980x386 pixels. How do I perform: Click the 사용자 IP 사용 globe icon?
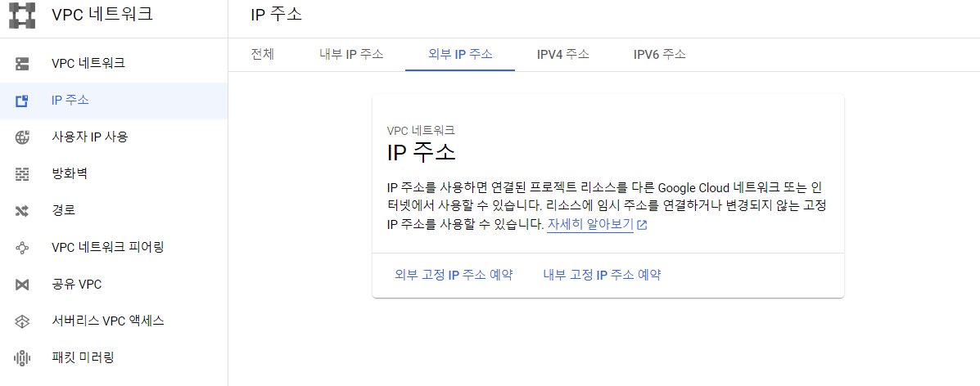click(x=22, y=137)
